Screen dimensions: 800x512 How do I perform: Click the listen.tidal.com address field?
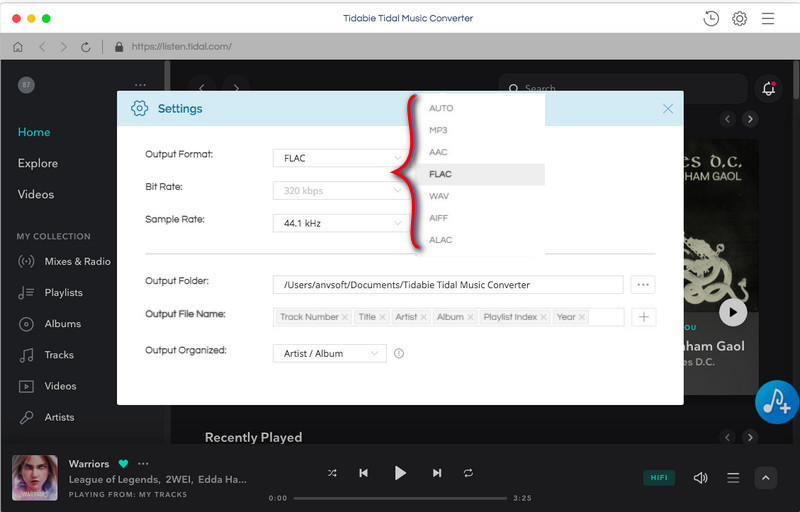(x=181, y=47)
